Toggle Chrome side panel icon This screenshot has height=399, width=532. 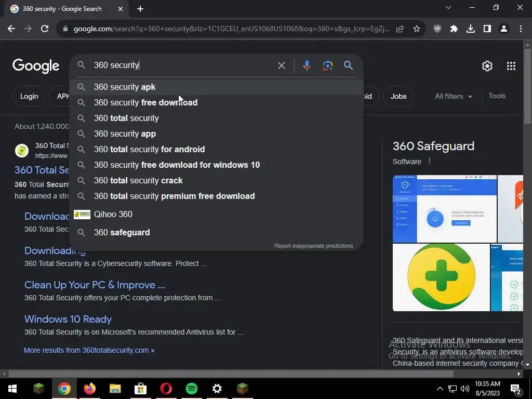coord(487,29)
